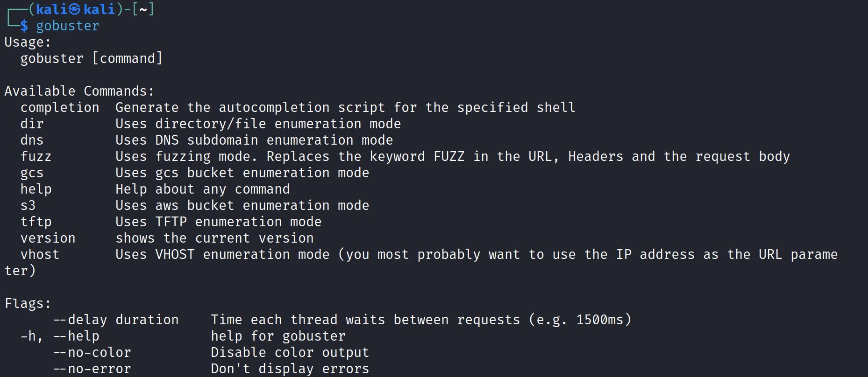868x377 pixels.
Task: Click the "vhost" command name
Action: (x=40, y=254)
